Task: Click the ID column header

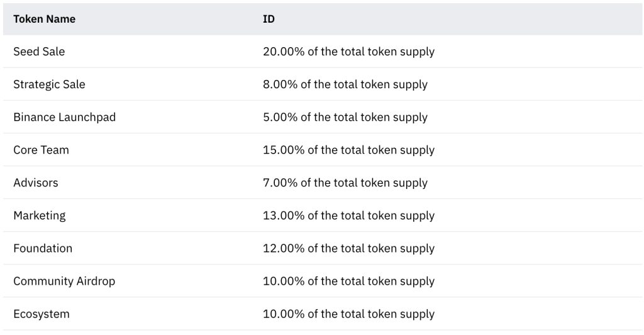Action: pyautogui.click(x=269, y=19)
